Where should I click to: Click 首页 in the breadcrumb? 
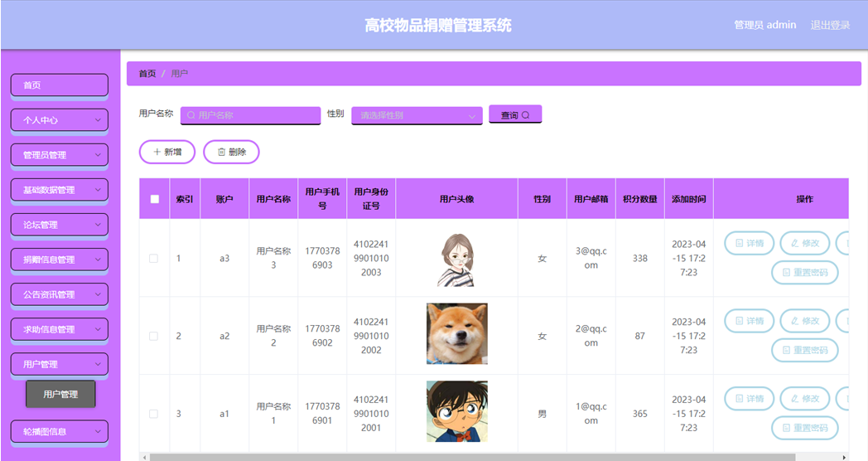pos(147,74)
